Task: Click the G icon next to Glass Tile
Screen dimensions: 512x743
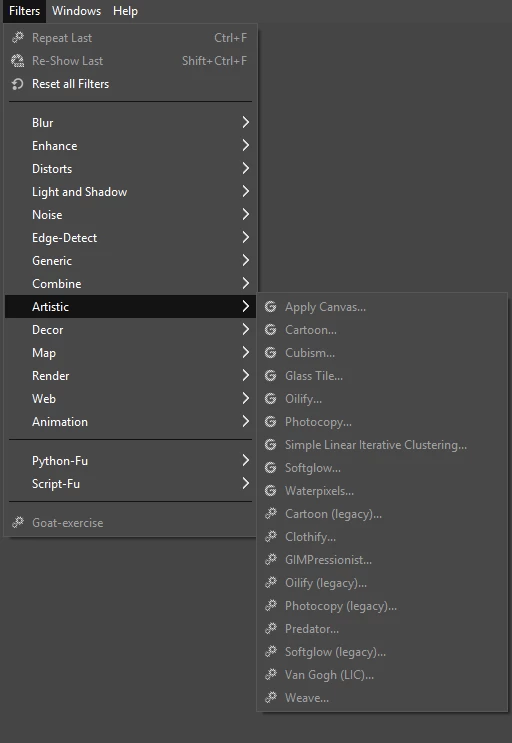Action: tap(270, 376)
